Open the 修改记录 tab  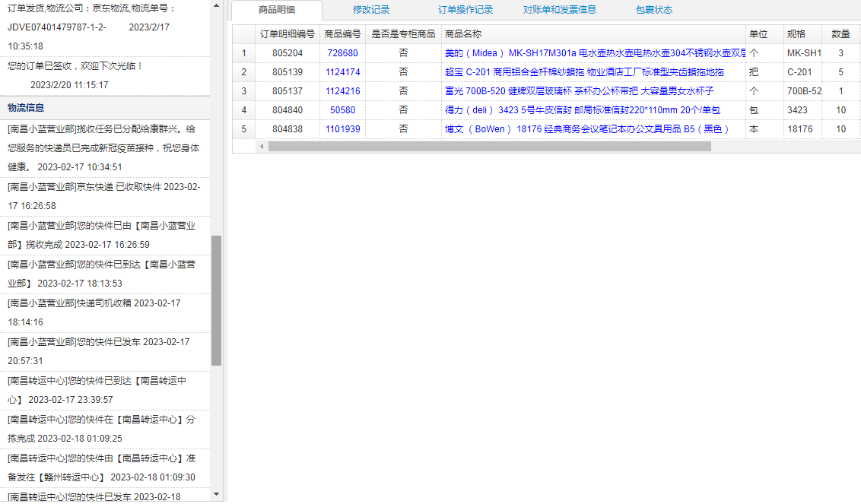point(371,10)
